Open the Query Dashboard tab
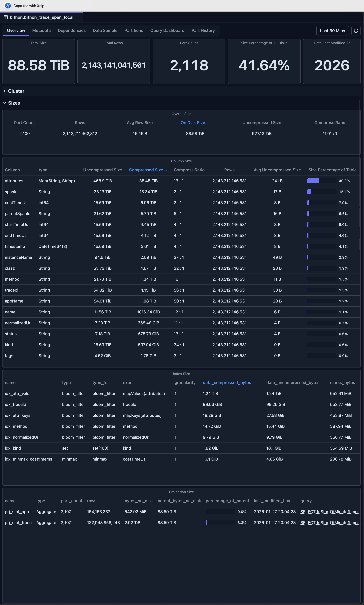 tap(167, 30)
